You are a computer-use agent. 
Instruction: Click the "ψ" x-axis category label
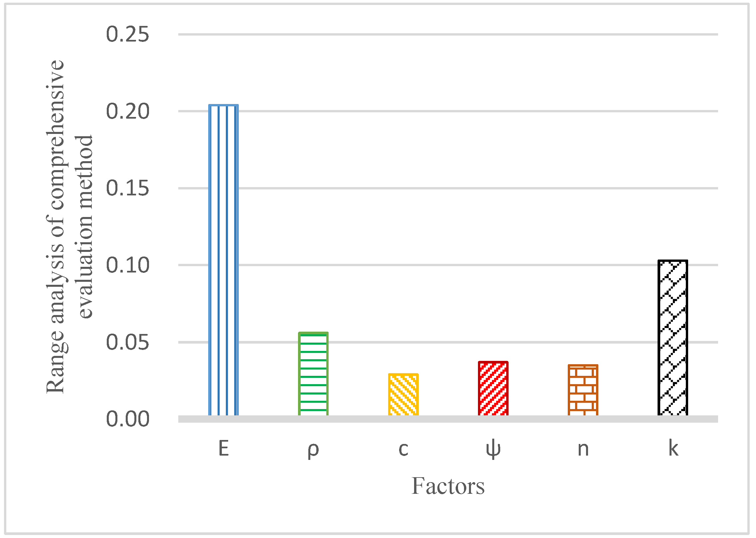(x=493, y=449)
